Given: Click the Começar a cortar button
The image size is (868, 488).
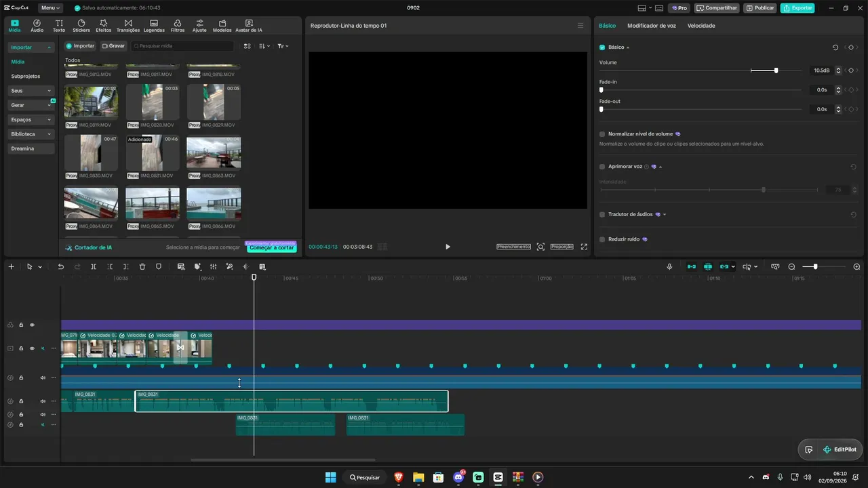Looking at the screenshot, I should pos(271,247).
